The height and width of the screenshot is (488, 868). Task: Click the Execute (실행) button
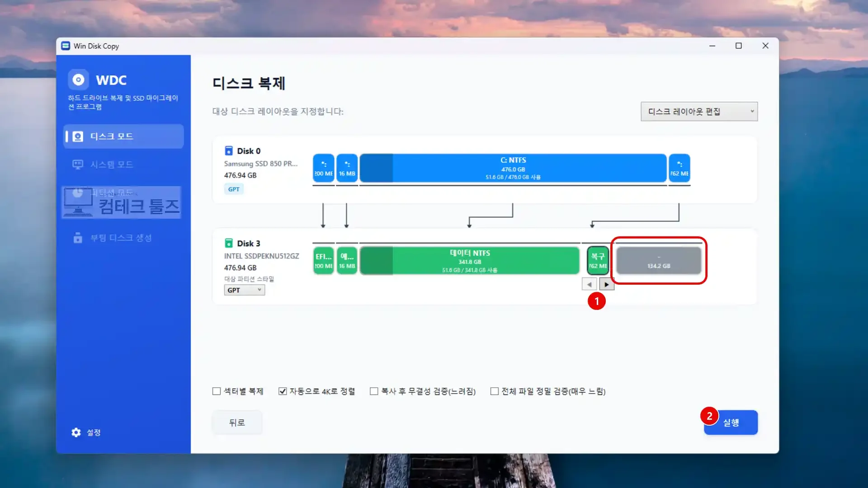point(731,422)
